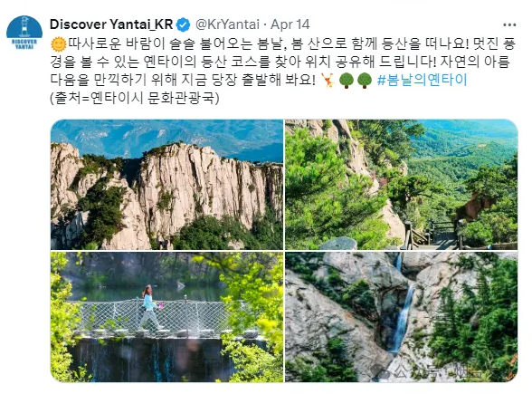Click the sun emoji starting the tweet
Screen dimensions: 532x394
(58, 43)
